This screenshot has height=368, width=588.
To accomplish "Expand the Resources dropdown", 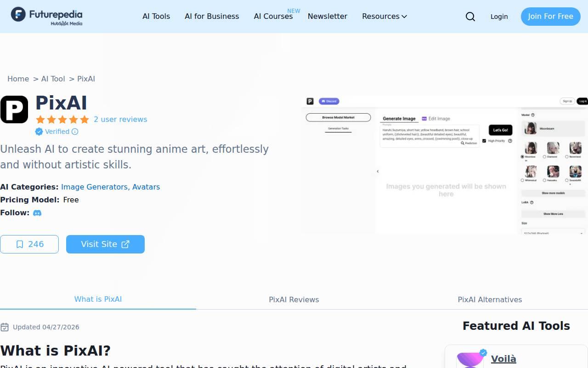I will [384, 16].
